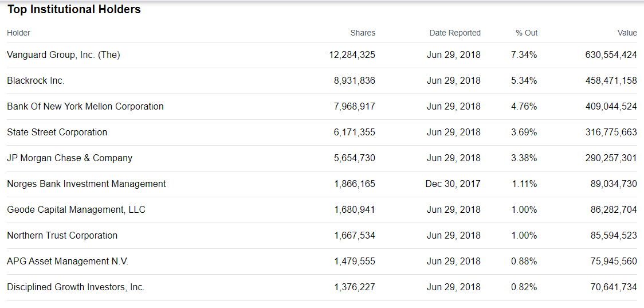644x308 pixels.
Task: Click the Top Institutional Holders heading
Action: coord(74,9)
